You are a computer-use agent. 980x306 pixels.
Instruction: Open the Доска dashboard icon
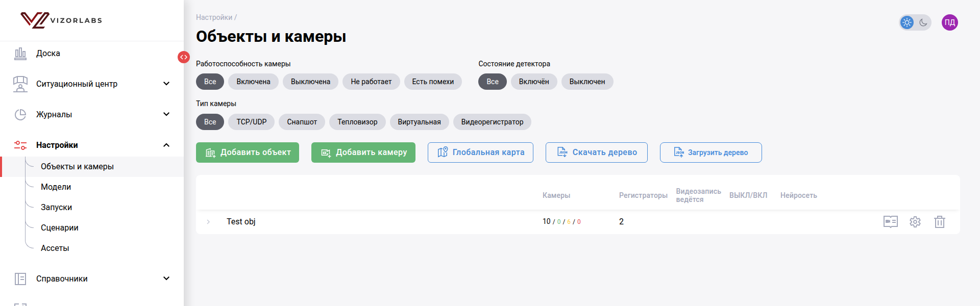(x=20, y=54)
